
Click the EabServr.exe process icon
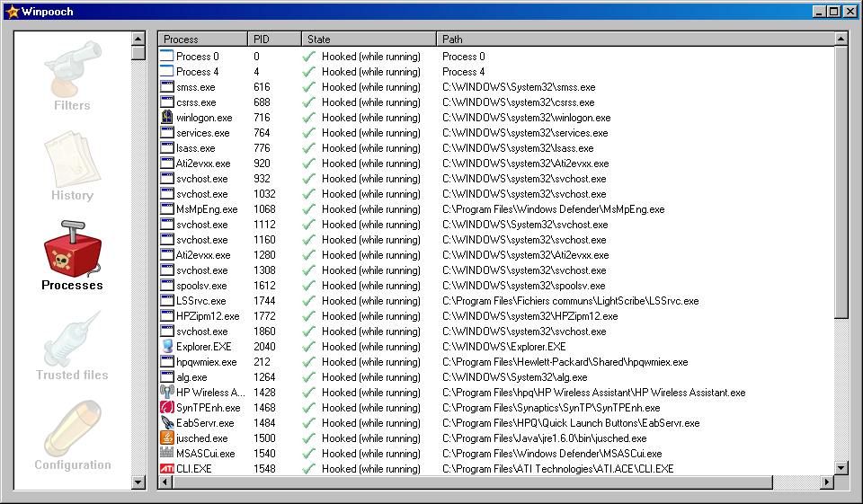coord(167,422)
